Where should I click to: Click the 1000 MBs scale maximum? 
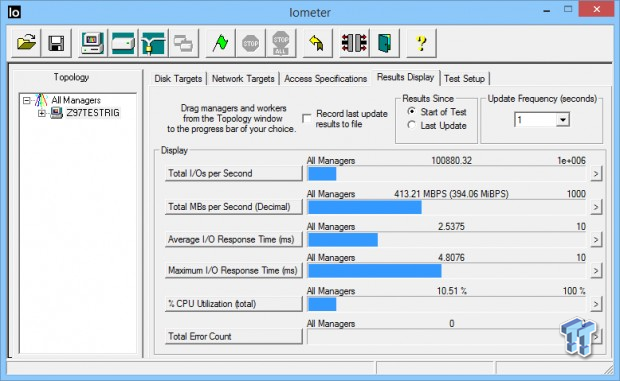(576, 194)
